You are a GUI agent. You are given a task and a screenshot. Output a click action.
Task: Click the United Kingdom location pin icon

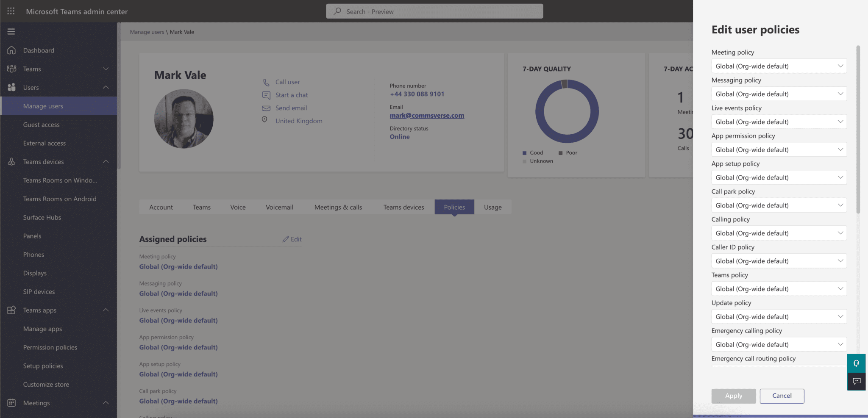click(x=264, y=120)
